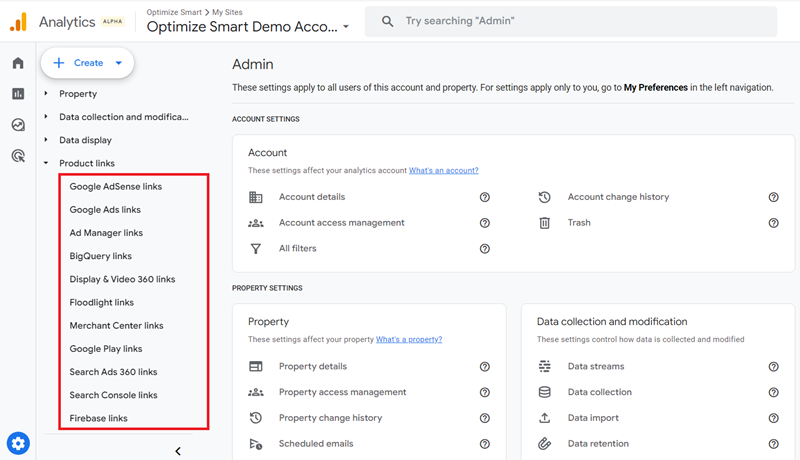The height and width of the screenshot is (460, 800).
Task: Open the Scheduled emails setting
Action: tap(316, 444)
